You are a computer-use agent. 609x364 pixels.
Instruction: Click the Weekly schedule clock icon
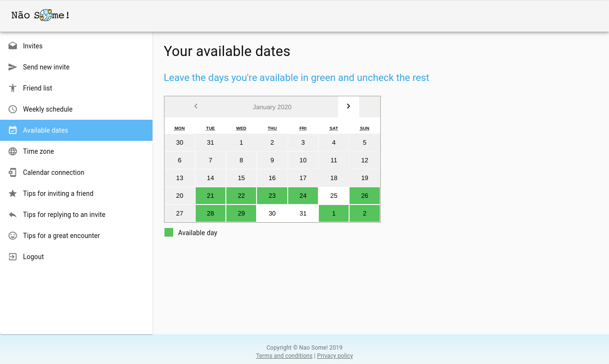click(13, 109)
